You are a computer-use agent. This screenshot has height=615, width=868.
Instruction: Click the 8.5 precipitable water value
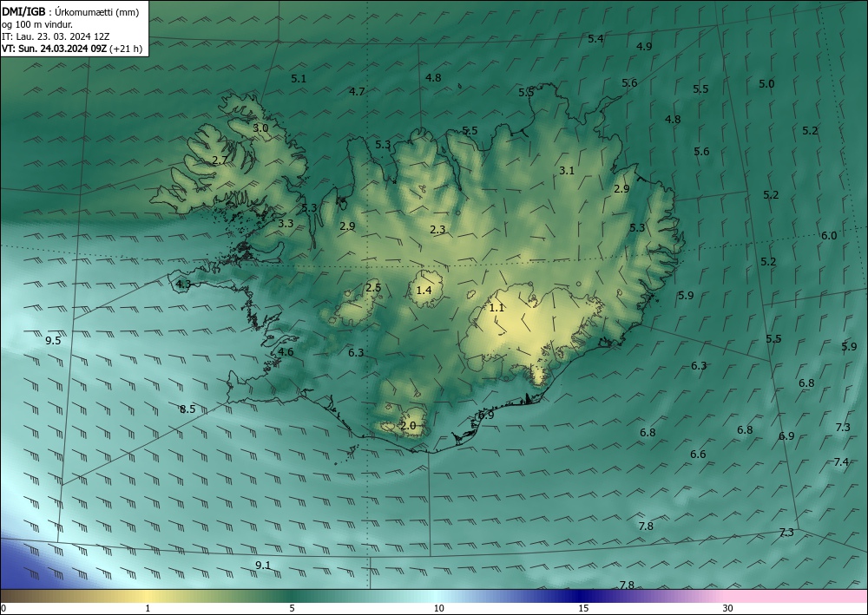[187, 409]
